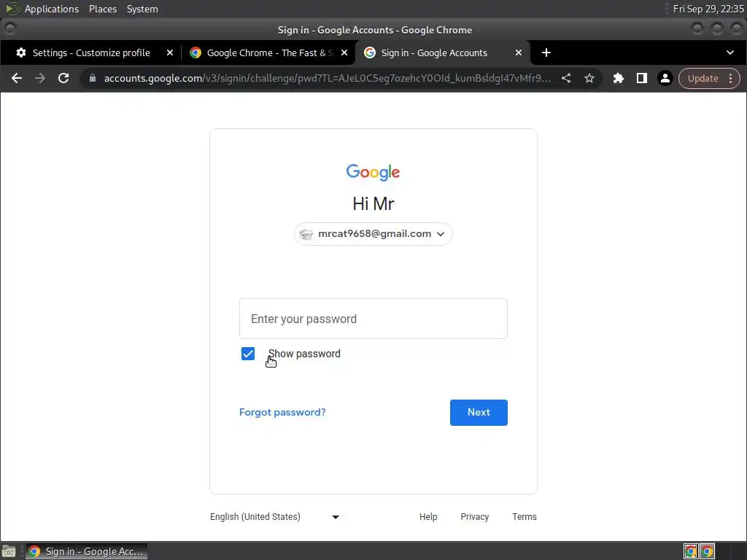Share this page using the share icon
Image resolution: width=747 pixels, height=560 pixels.
click(566, 78)
